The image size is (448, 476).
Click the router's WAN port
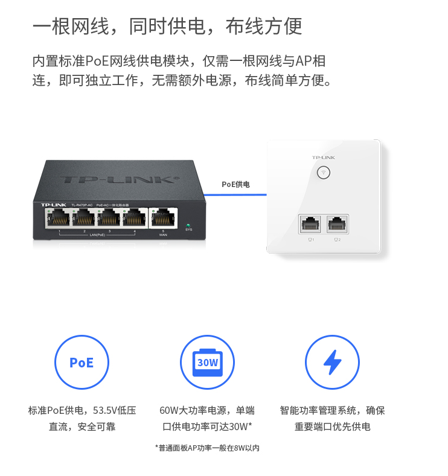(164, 218)
